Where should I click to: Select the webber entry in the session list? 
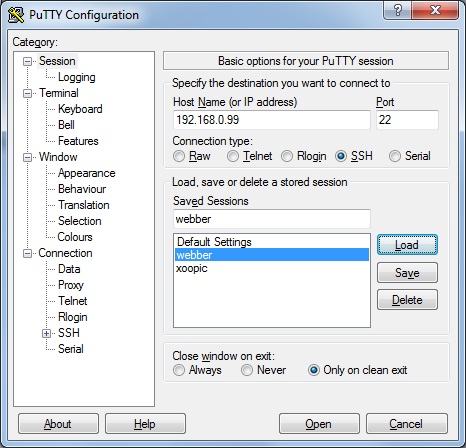coord(272,255)
